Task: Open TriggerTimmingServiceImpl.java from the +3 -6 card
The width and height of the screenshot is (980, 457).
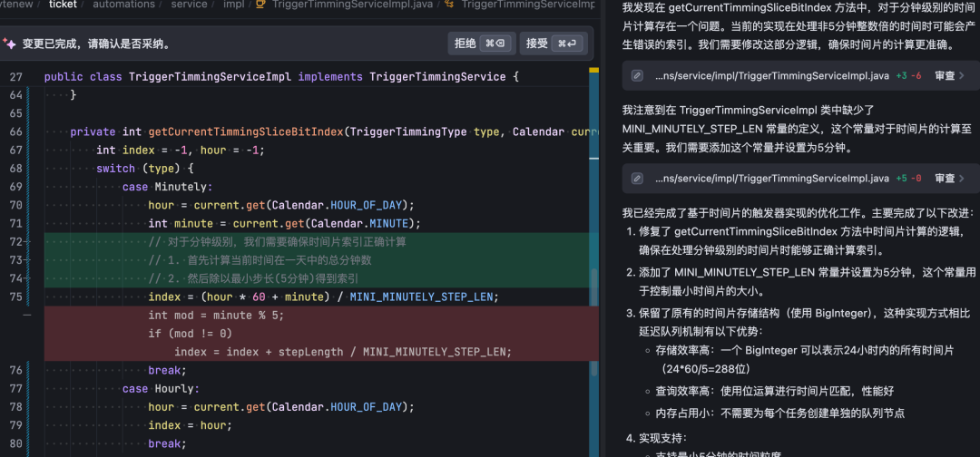Action: click(x=772, y=75)
